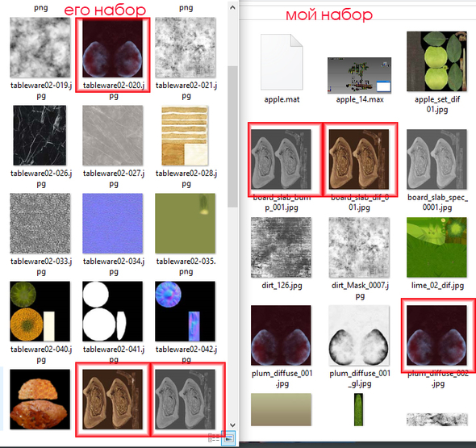
Task: Select tableware02-040 kiwi orange texture
Action: (40, 311)
